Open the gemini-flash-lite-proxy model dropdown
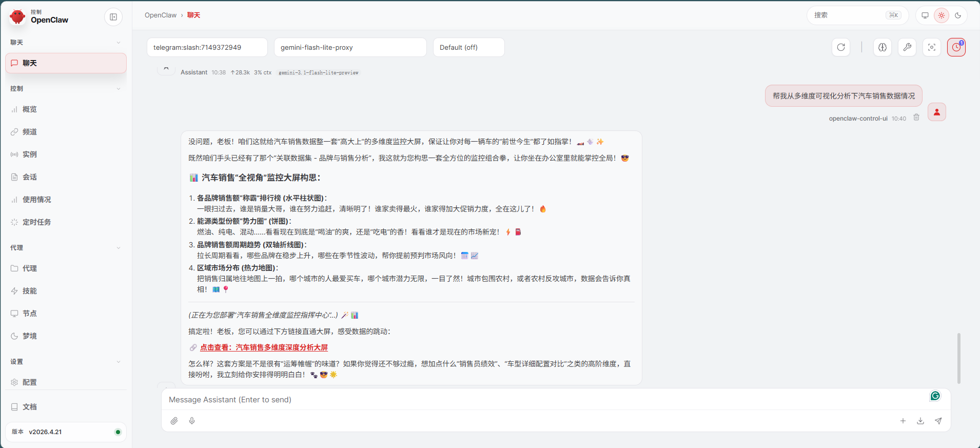980x448 pixels. point(350,47)
